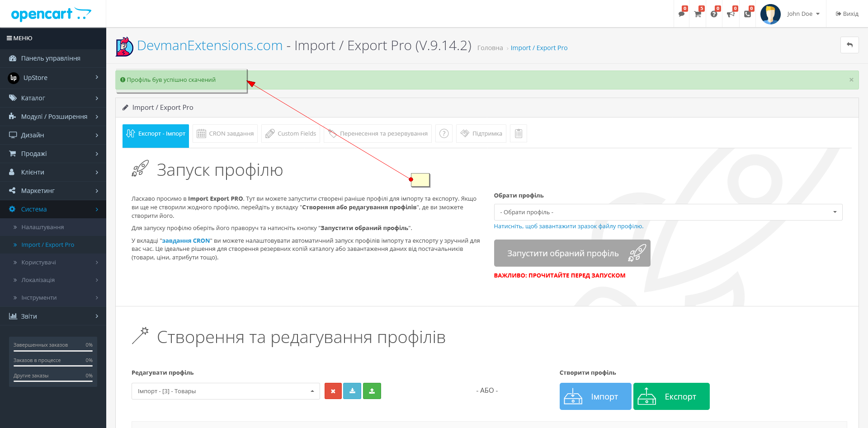The image size is (868, 428).
Task: Open the shopping cart notifications with badge 5
Action: point(698,14)
